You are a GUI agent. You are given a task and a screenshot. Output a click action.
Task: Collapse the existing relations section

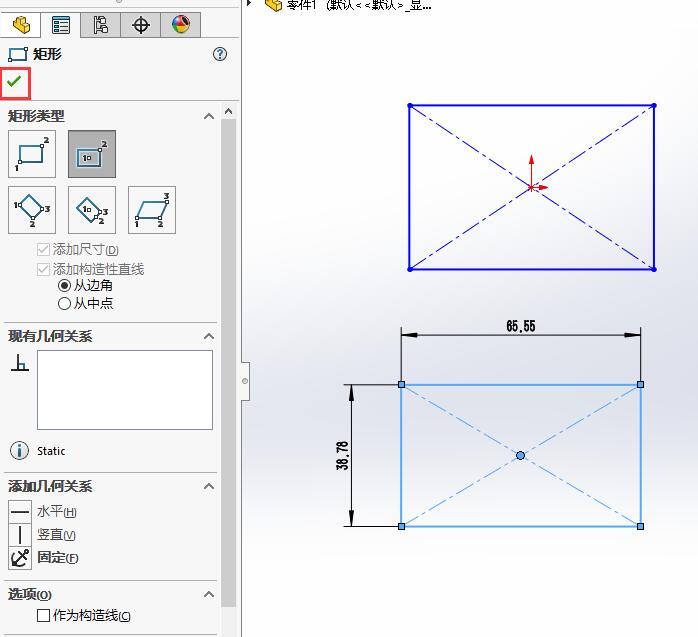(x=209, y=336)
